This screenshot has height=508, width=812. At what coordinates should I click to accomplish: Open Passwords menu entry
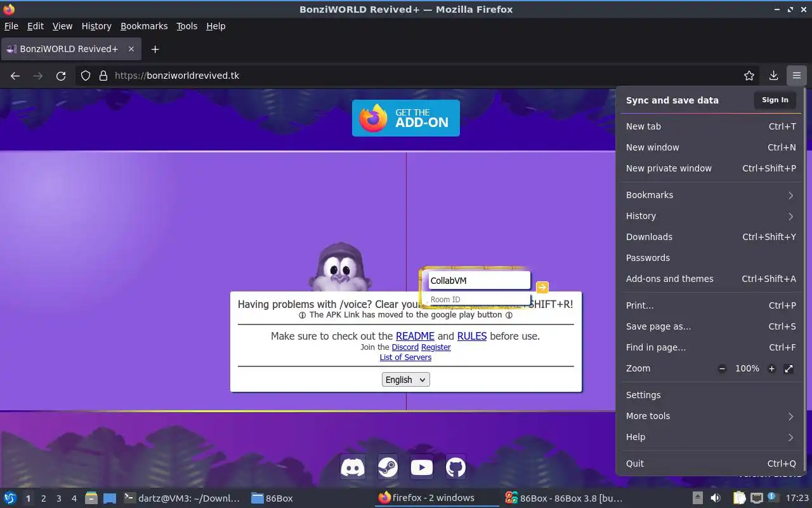(710, 258)
